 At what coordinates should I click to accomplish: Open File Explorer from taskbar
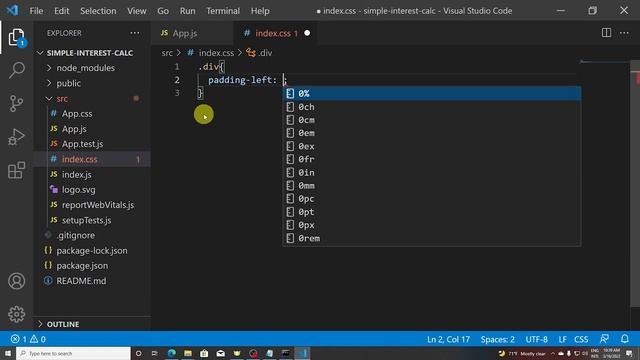[x=188, y=353]
